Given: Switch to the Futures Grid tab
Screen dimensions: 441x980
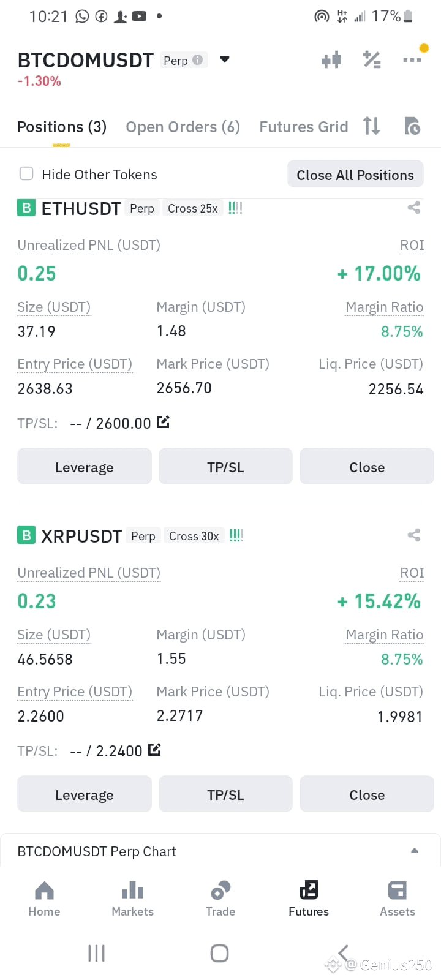Looking at the screenshot, I should (303, 127).
